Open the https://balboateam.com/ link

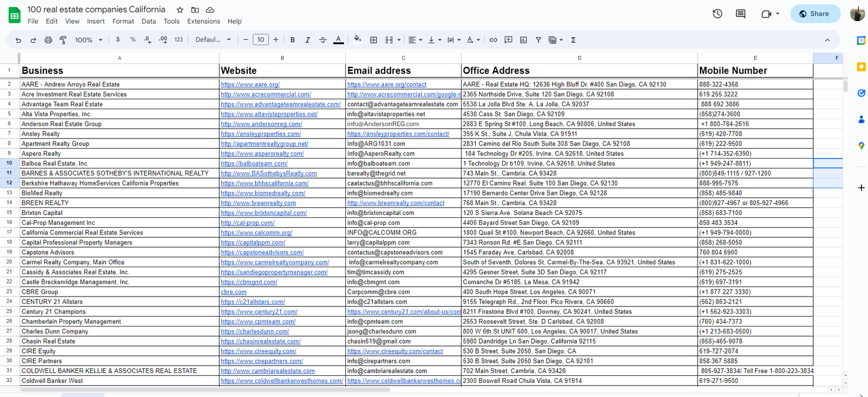pyautogui.click(x=254, y=163)
